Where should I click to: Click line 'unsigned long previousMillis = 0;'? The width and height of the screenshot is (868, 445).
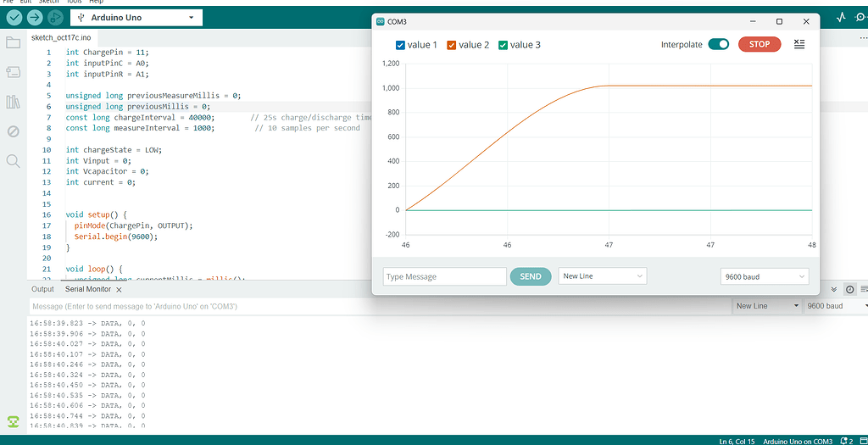click(138, 106)
